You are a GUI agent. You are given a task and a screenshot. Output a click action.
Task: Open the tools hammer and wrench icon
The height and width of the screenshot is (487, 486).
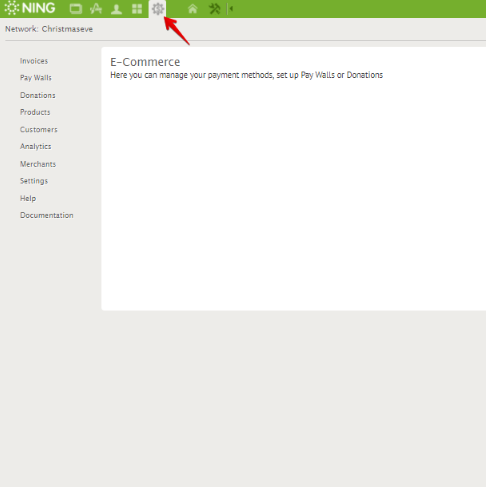214,9
